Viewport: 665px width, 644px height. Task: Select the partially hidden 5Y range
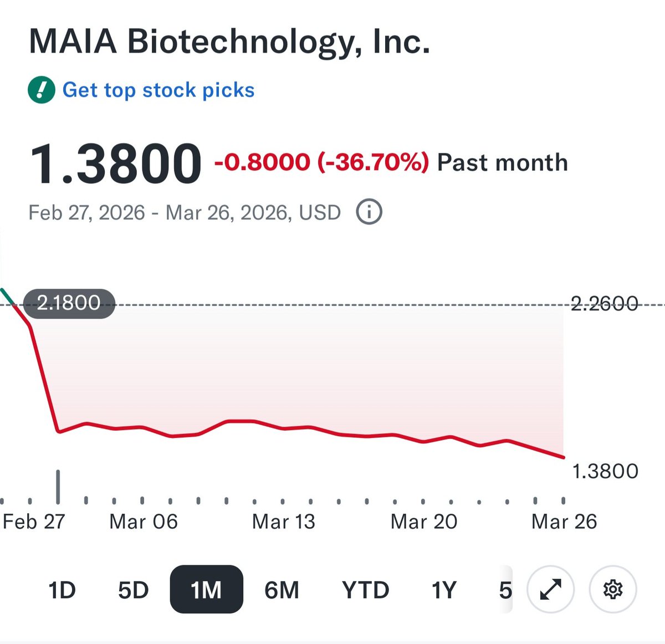coord(505,590)
